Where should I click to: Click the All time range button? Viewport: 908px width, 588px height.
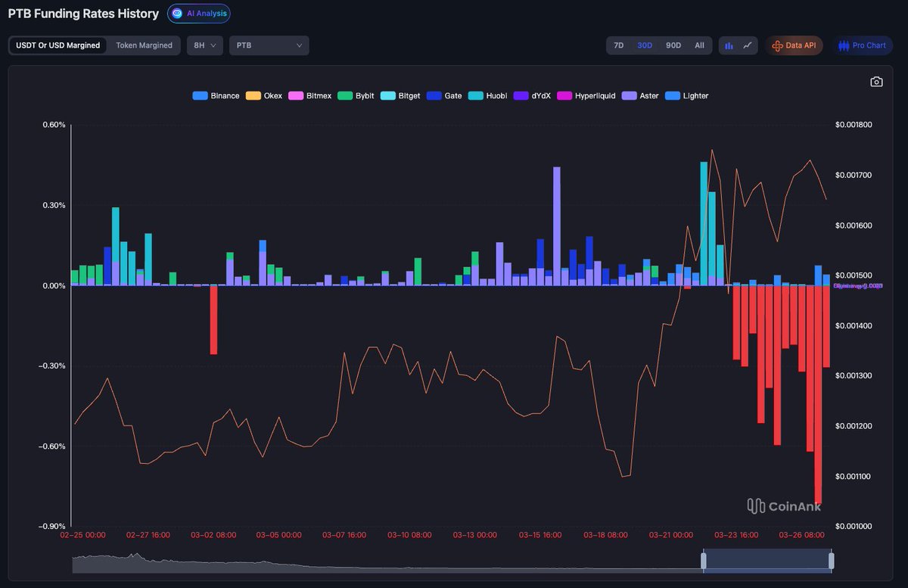[699, 45]
